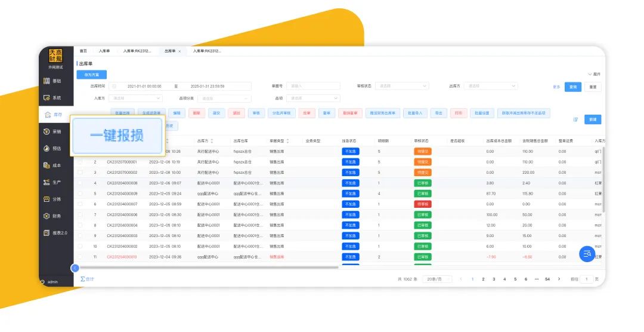Click the start date 2021-01-01 00:00:00 field

[144, 87]
